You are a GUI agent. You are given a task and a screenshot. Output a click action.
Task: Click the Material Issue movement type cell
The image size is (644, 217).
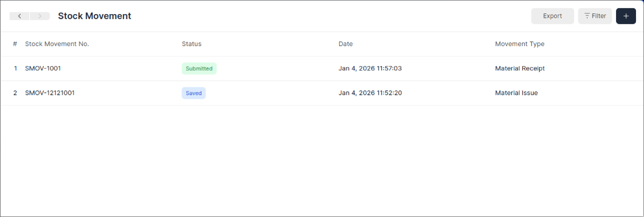[x=516, y=93]
